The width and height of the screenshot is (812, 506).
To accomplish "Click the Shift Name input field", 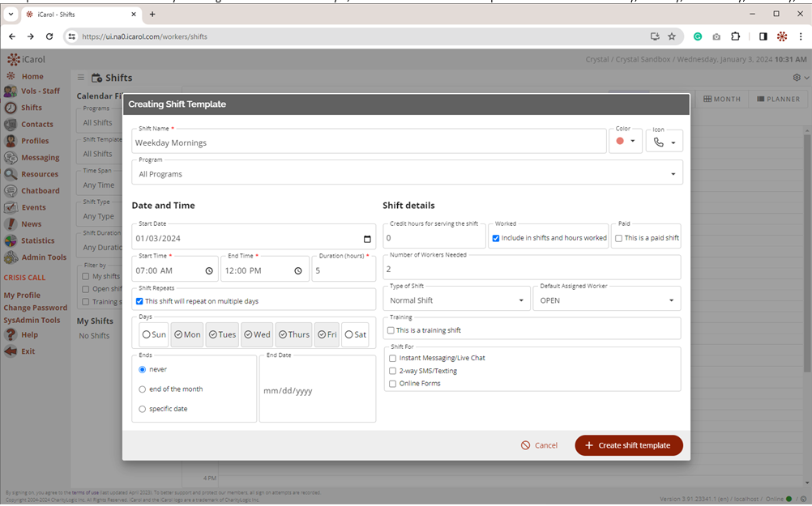I will tap(369, 143).
